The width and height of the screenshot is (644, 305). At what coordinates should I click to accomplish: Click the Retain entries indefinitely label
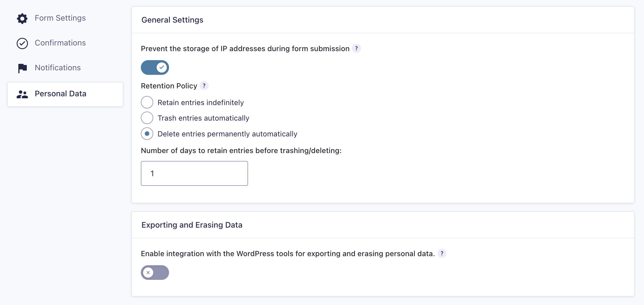[x=200, y=103]
